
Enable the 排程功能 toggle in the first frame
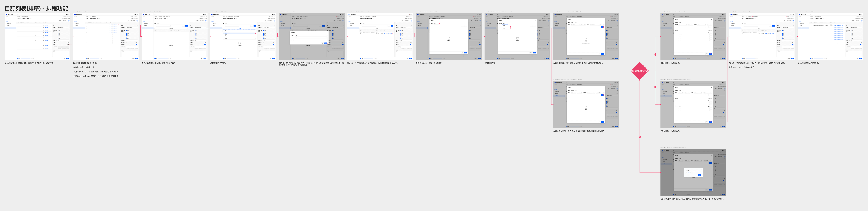(x=68, y=45)
